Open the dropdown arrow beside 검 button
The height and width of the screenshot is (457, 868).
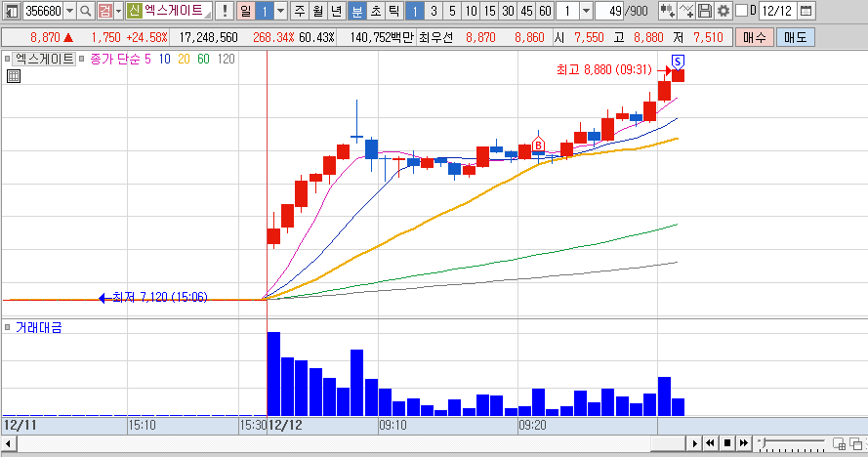point(118,11)
